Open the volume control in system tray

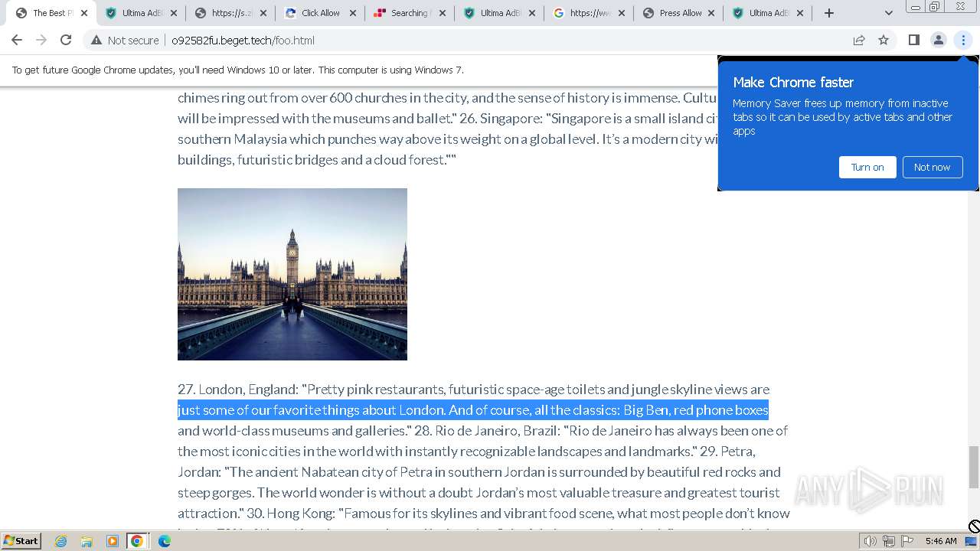point(870,541)
